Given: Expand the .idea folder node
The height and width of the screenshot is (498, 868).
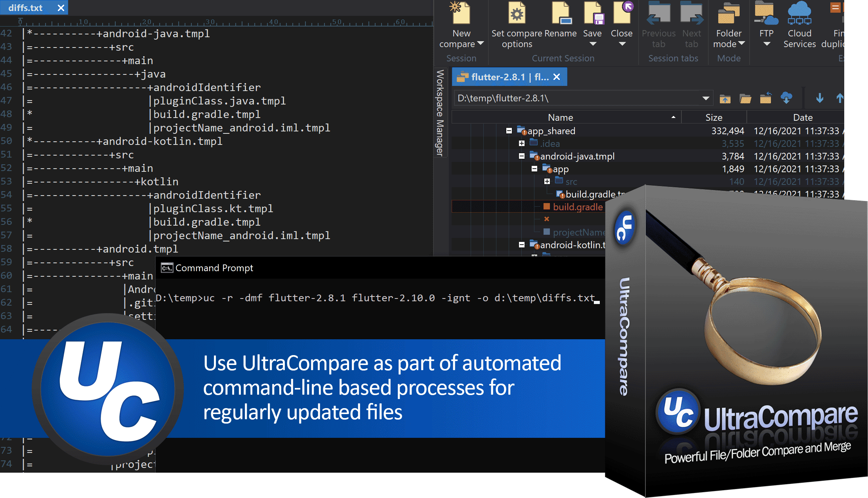Looking at the screenshot, I should click(522, 143).
